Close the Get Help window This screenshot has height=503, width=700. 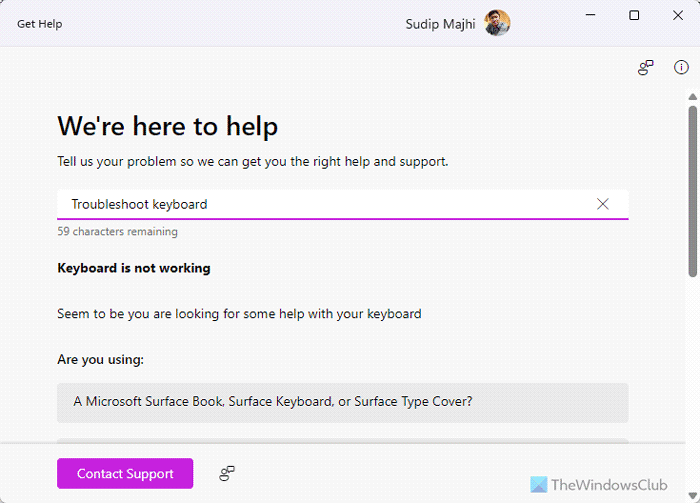tap(680, 16)
